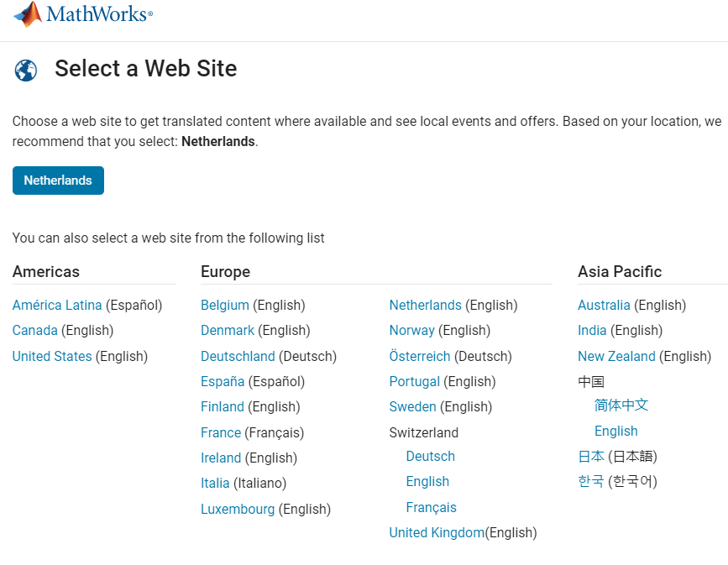Select English under 中国

pyautogui.click(x=615, y=431)
